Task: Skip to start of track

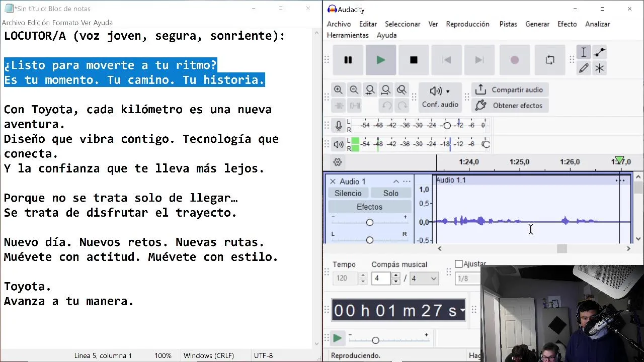Action: pos(446,60)
